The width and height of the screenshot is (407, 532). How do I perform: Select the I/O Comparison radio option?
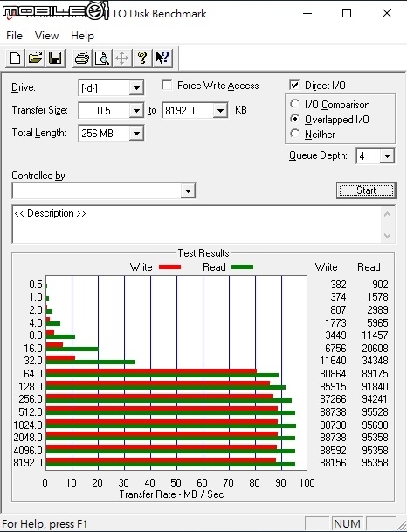point(294,104)
